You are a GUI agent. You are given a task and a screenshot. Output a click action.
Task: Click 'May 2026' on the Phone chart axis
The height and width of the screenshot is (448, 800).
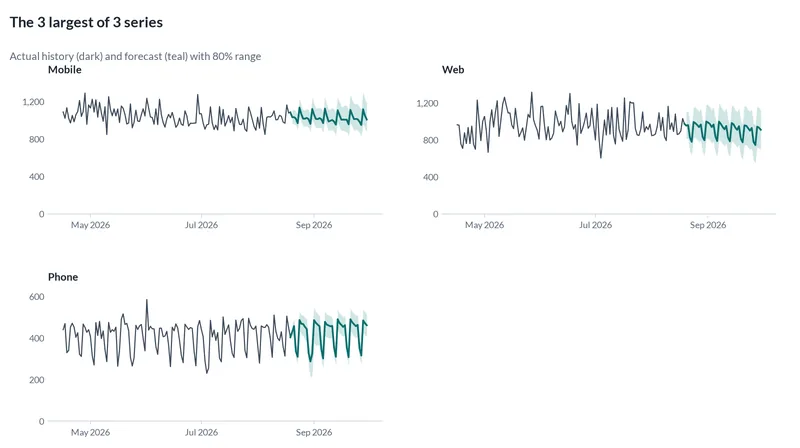(90, 433)
